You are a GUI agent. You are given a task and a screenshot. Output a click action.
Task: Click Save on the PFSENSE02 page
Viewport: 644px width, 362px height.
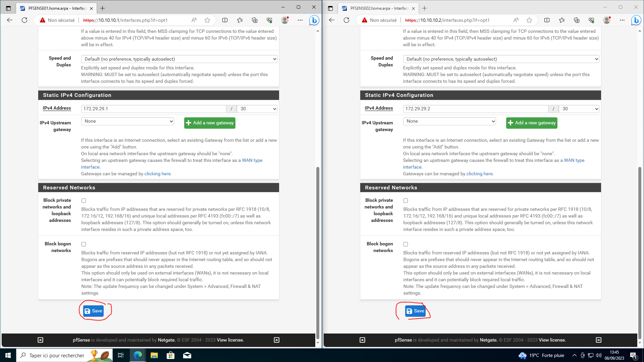(415, 311)
